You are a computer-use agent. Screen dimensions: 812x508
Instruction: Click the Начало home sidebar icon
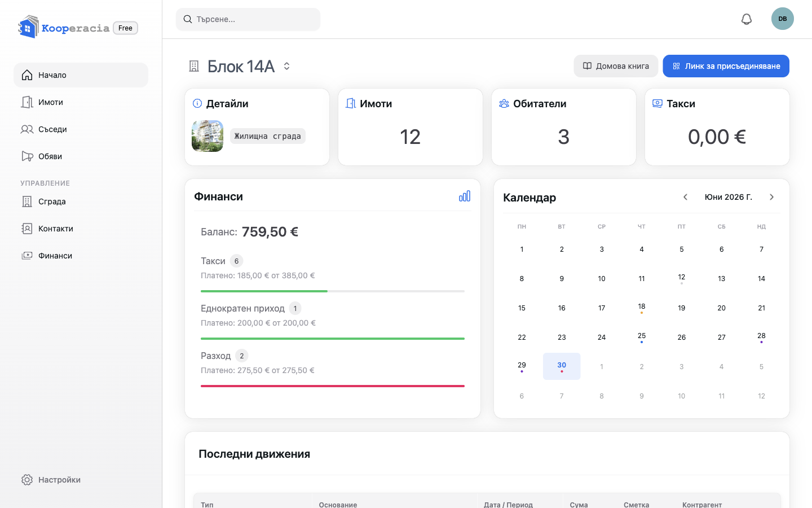pyautogui.click(x=27, y=75)
